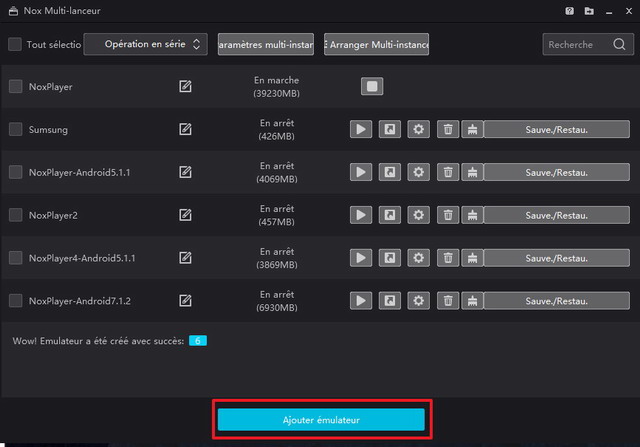Screen dimensions: 640x447
Task: Open Paramètres multi-instance settings
Action: (265, 44)
